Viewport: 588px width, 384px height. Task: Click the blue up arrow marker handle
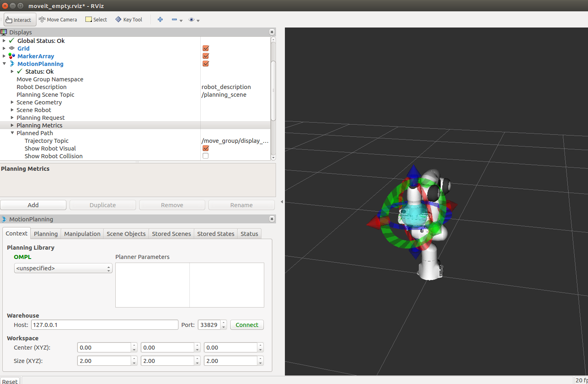[x=413, y=172]
